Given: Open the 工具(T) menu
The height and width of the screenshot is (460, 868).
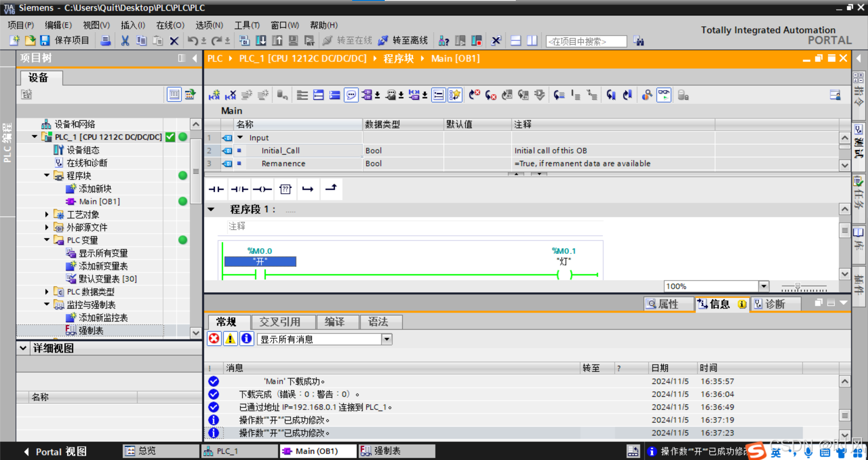Looking at the screenshot, I should point(246,25).
